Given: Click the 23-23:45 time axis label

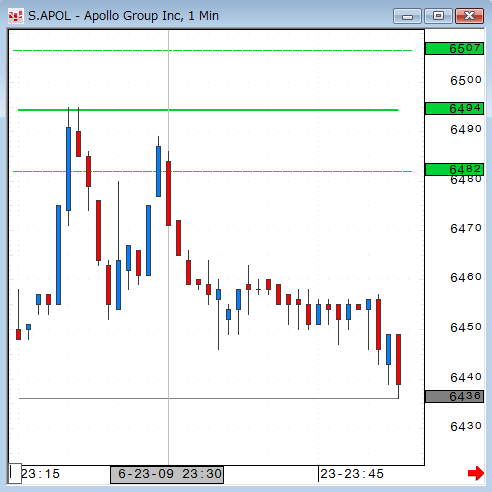Looking at the screenshot, I should point(352,474).
